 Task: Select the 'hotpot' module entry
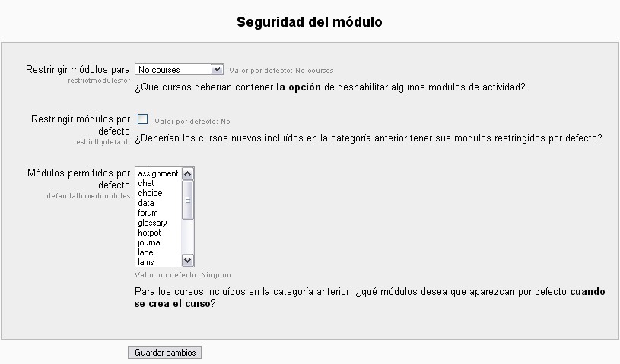coord(149,233)
